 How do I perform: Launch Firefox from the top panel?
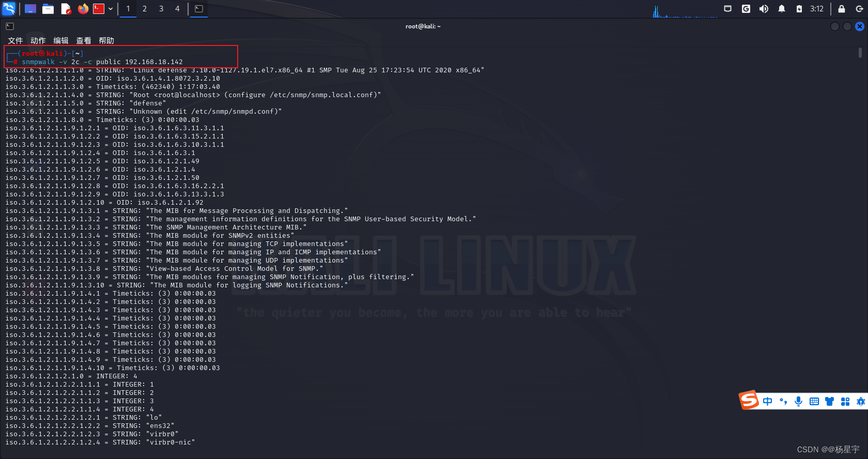tap(83, 9)
